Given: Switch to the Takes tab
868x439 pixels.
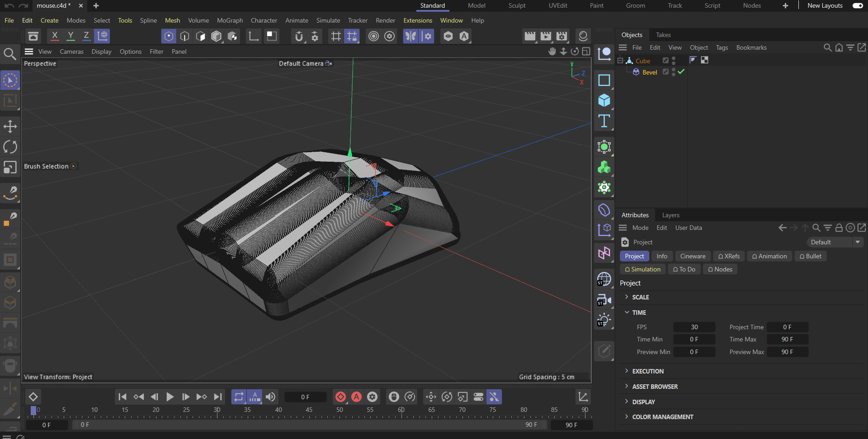Looking at the screenshot, I should click(x=663, y=35).
